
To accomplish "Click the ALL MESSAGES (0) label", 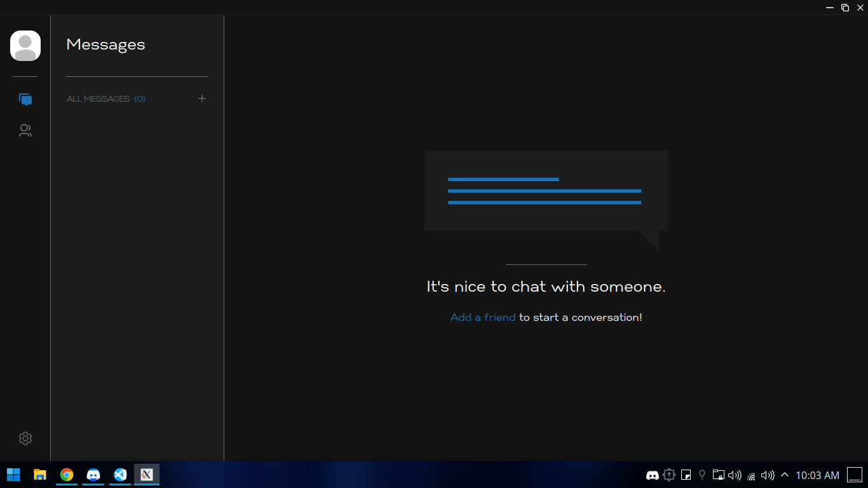I will pyautogui.click(x=106, y=99).
